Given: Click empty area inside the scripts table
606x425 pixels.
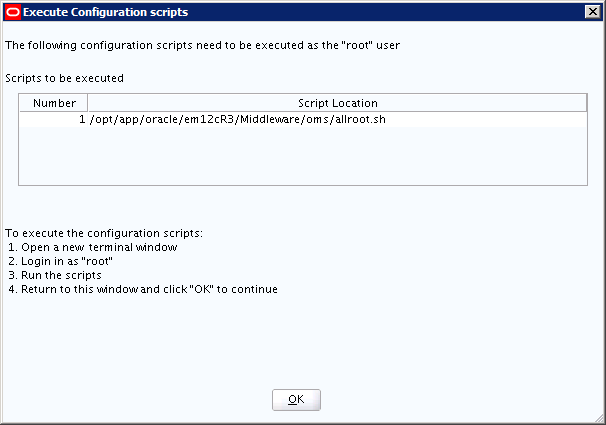Looking at the screenshot, I should coord(303,156).
